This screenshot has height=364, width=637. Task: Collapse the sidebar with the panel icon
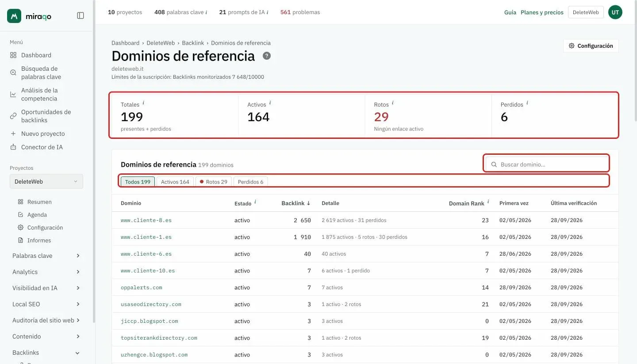(x=81, y=15)
